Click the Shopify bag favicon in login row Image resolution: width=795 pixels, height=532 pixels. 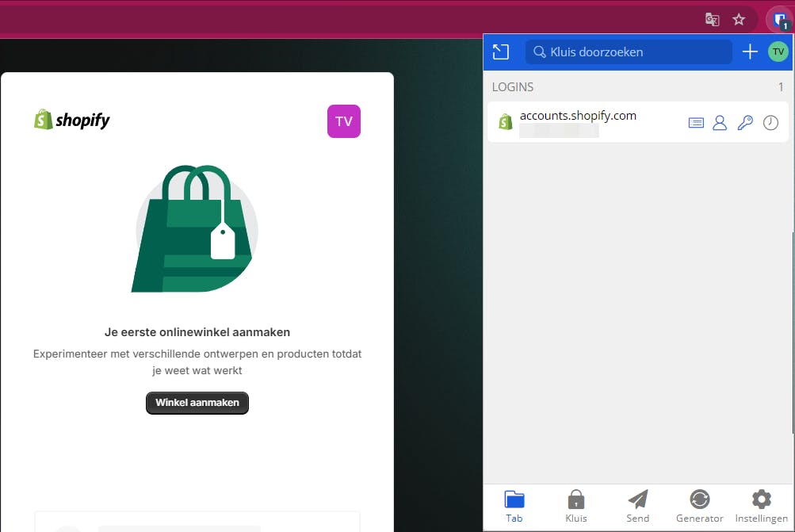click(x=506, y=122)
